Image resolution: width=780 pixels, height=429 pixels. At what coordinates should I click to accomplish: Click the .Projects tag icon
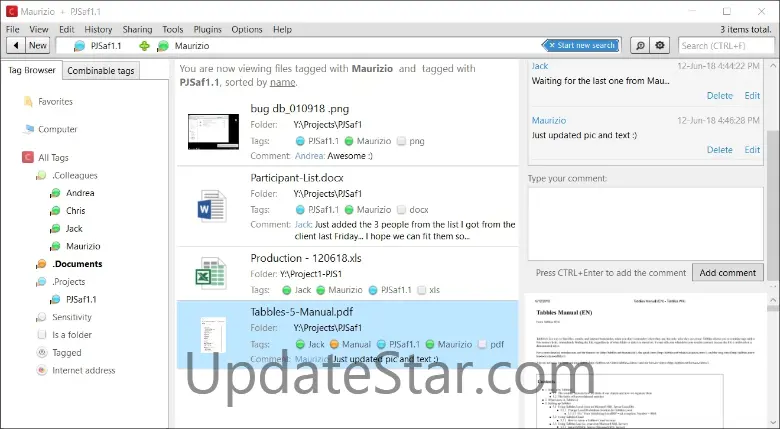(x=41, y=282)
